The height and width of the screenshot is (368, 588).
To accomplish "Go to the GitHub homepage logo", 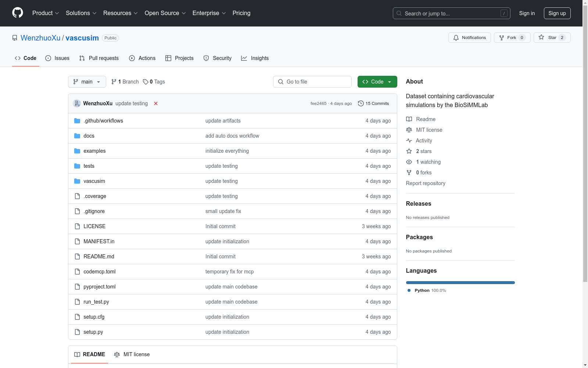I will [x=18, y=13].
